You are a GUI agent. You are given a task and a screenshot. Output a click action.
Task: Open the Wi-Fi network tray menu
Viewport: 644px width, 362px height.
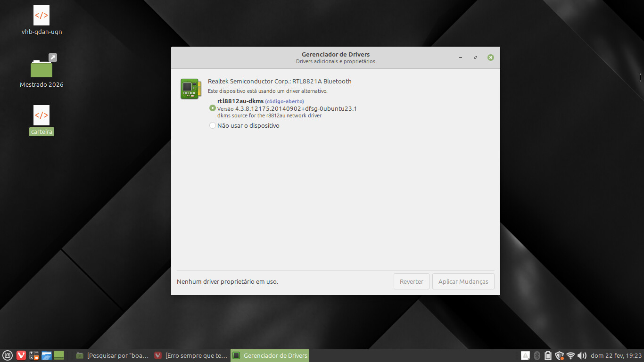coord(570,355)
